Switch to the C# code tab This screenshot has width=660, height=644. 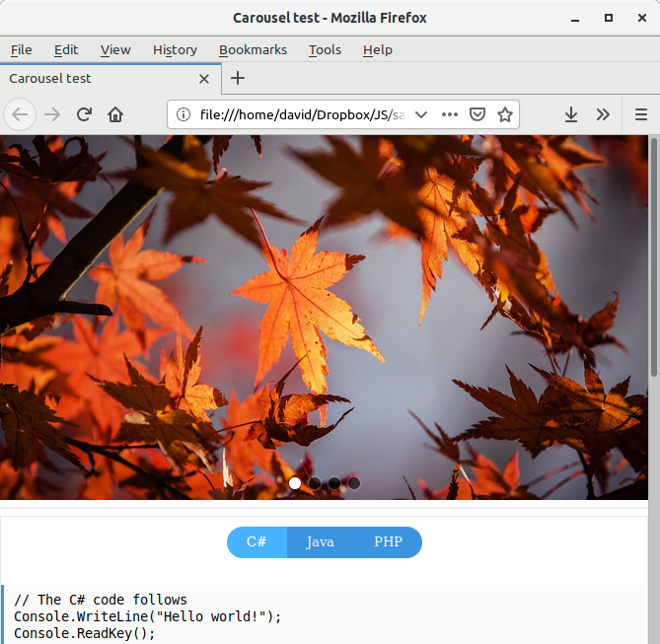pyautogui.click(x=257, y=542)
